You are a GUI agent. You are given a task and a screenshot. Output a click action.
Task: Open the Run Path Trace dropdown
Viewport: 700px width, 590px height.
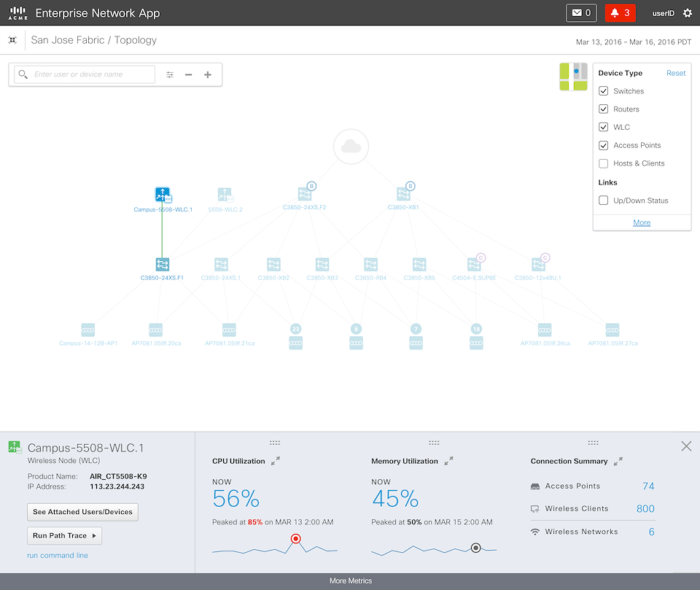point(65,535)
